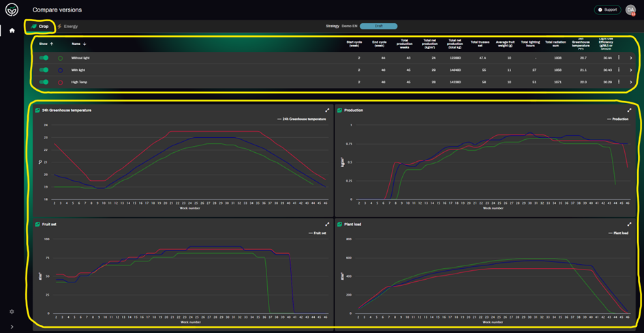Open the three-dot menu for High Temp
The image size is (644, 333).
click(619, 82)
